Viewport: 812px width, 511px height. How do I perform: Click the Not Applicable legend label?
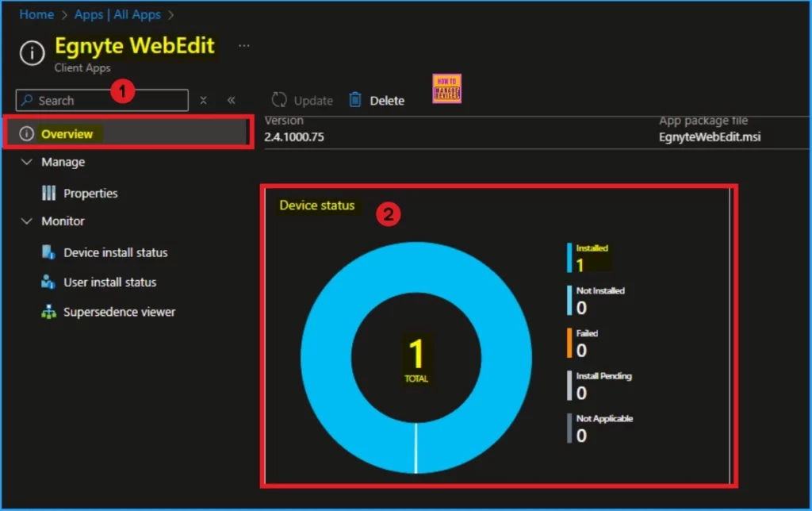tap(604, 419)
